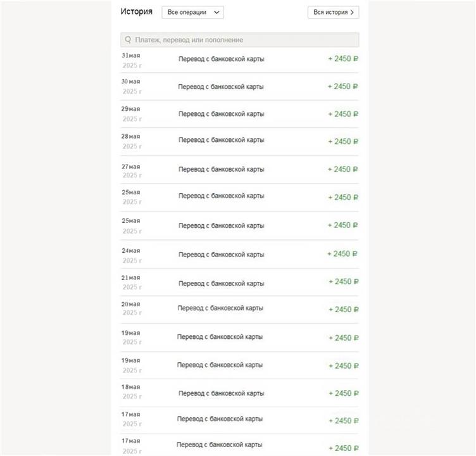Open the 31 мая card transfer entry
The height and width of the screenshot is (456, 476).
tap(221, 59)
